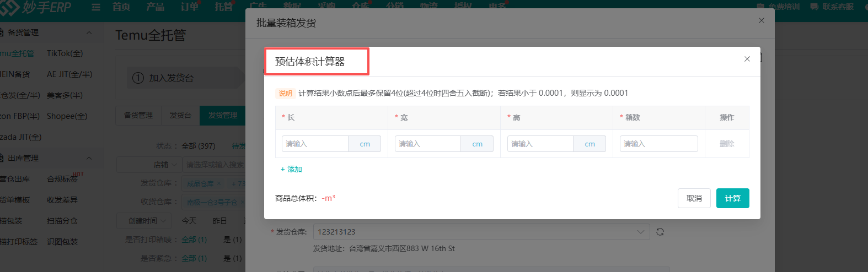The image size is (868, 272).
Task: Open 合规标签 in sidebar
Action: [62, 179]
